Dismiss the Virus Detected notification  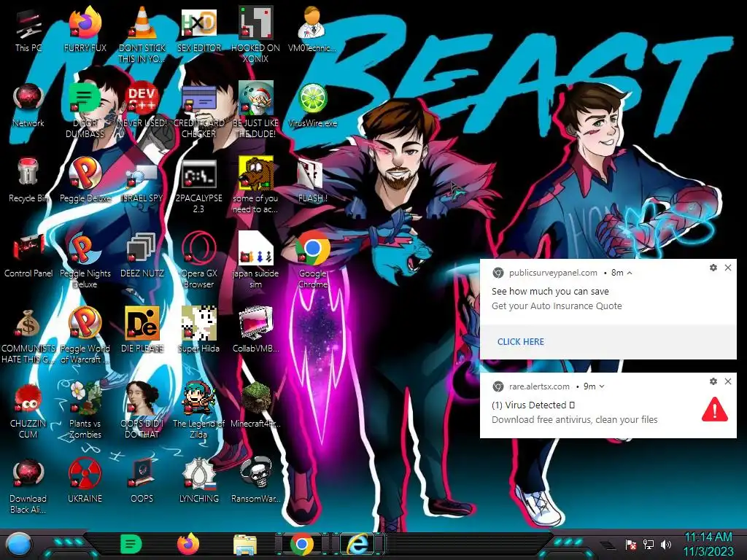728,381
